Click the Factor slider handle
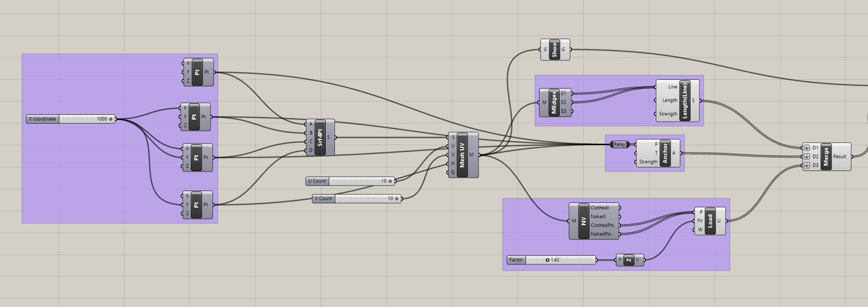The height and width of the screenshot is (307, 868). [547, 260]
